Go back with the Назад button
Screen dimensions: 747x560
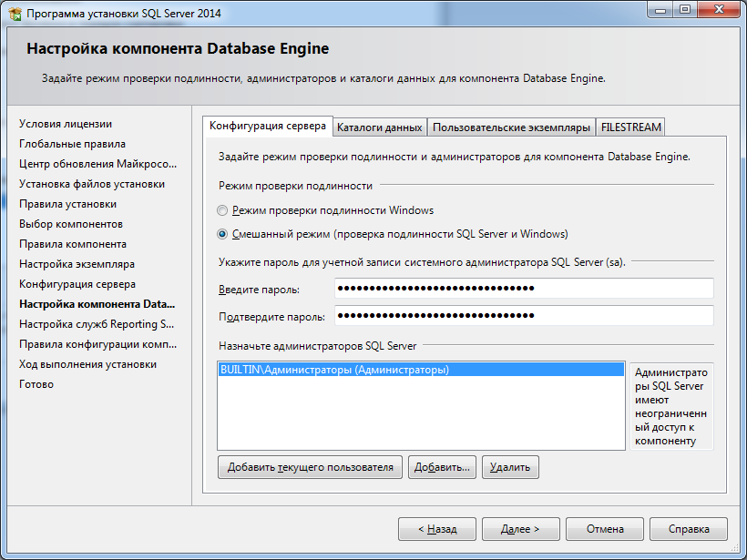click(437, 528)
